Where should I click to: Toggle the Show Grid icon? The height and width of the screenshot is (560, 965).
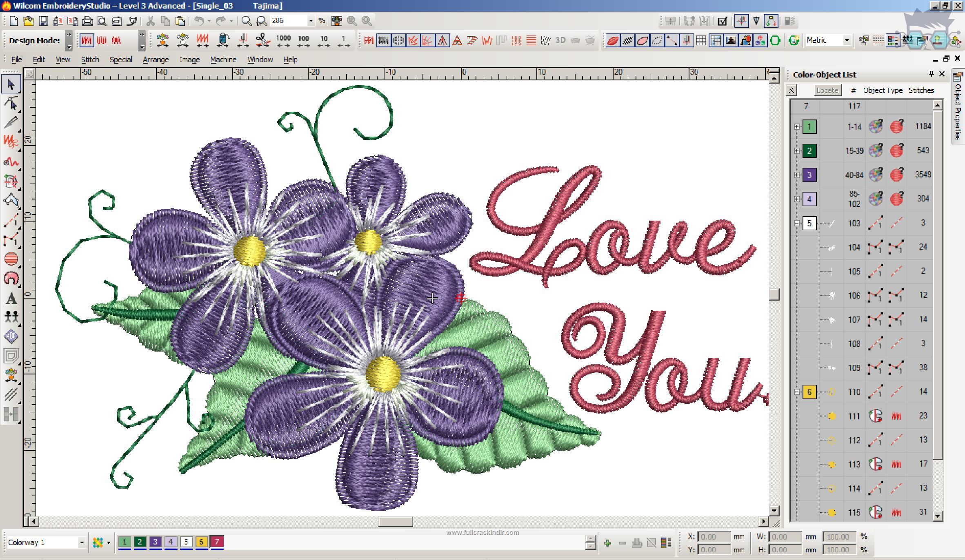point(701,40)
